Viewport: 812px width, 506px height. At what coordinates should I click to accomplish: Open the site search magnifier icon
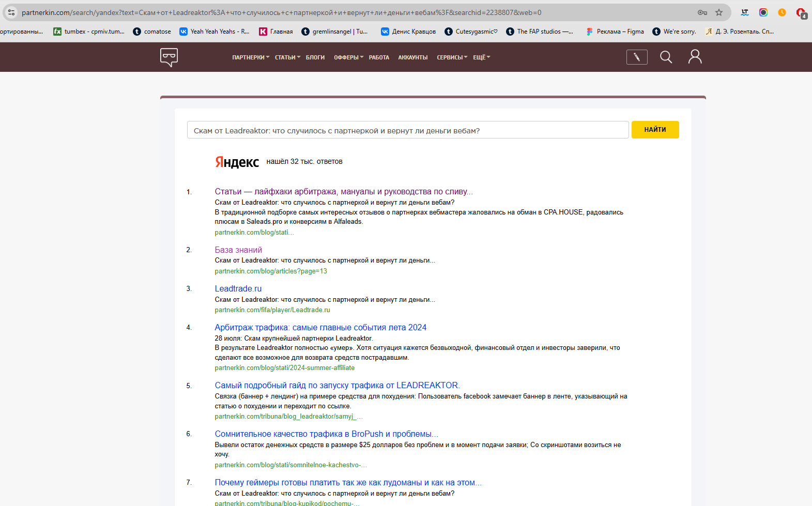[x=666, y=57]
